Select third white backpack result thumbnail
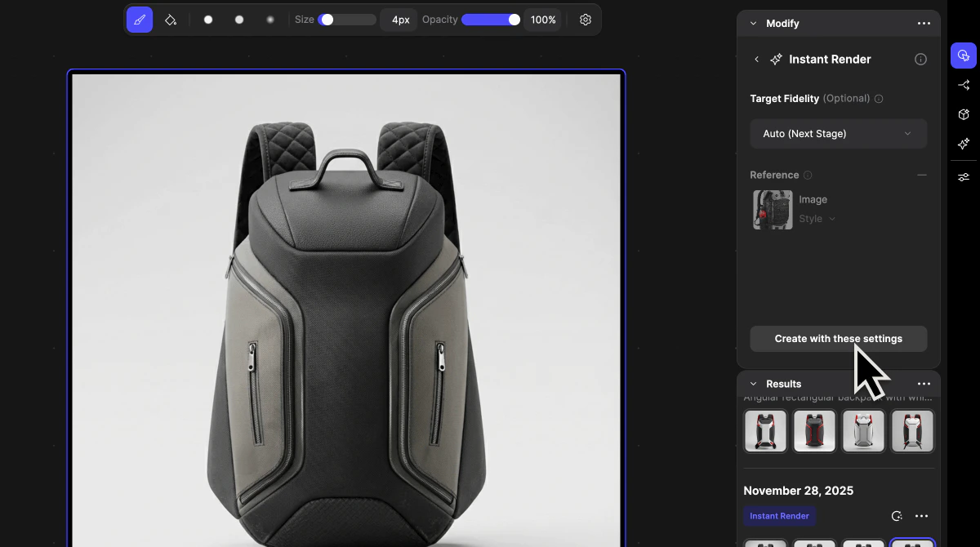 (863, 431)
